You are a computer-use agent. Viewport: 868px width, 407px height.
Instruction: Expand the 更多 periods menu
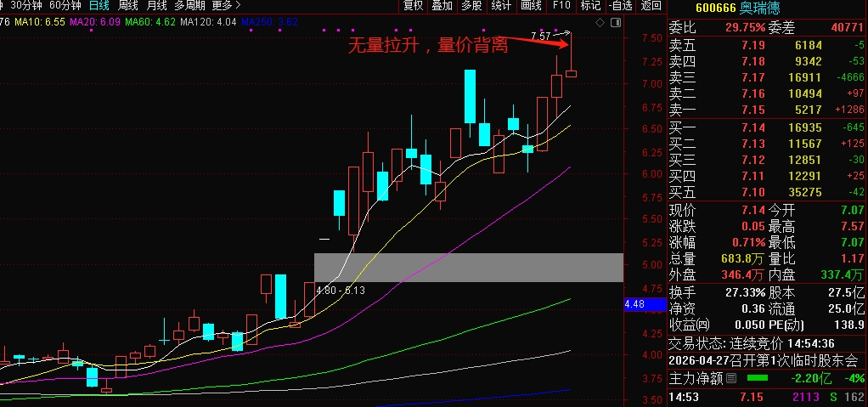tap(227, 6)
